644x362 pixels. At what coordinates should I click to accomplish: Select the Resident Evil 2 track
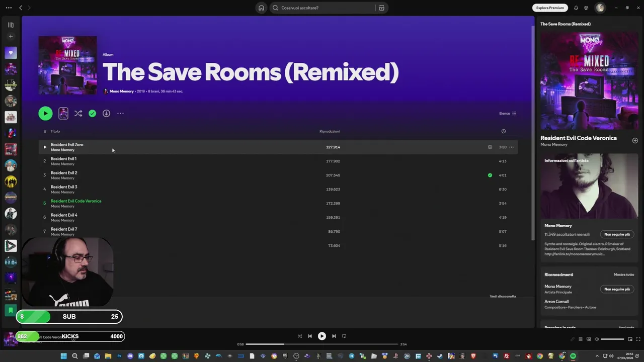[x=278, y=175]
